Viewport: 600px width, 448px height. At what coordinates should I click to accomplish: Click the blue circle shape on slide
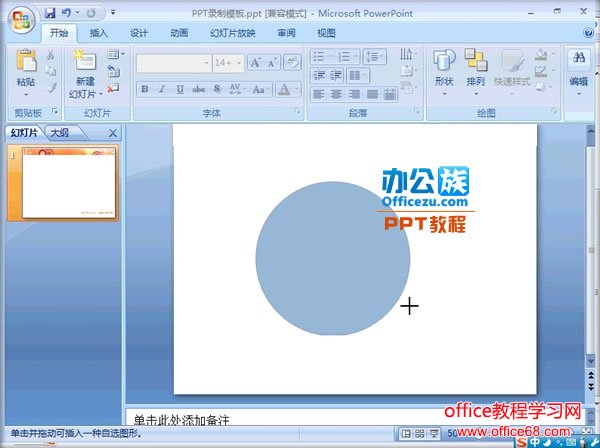coord(333,258)
